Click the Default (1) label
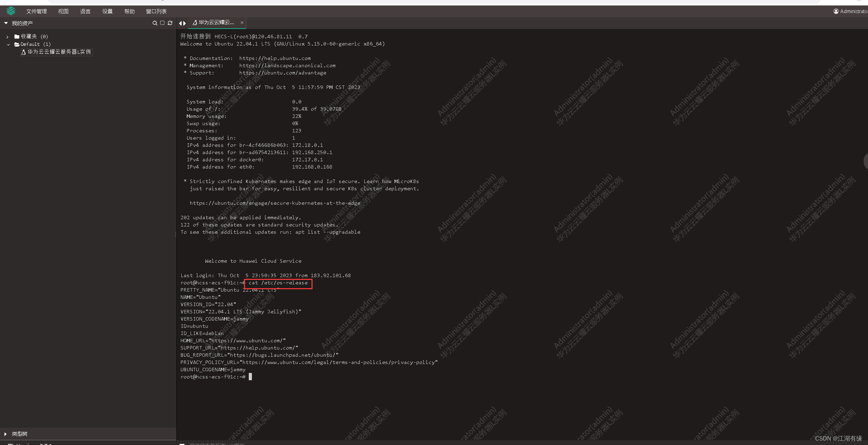This screenshot has height=445, width=868. pyautogui.click(x=35, y=44)
